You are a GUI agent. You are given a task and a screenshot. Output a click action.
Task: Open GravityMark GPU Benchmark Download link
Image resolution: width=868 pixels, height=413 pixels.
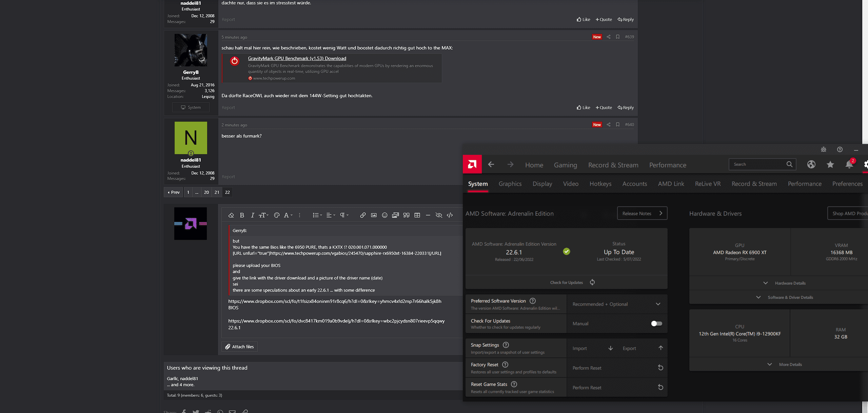(297, 58)
